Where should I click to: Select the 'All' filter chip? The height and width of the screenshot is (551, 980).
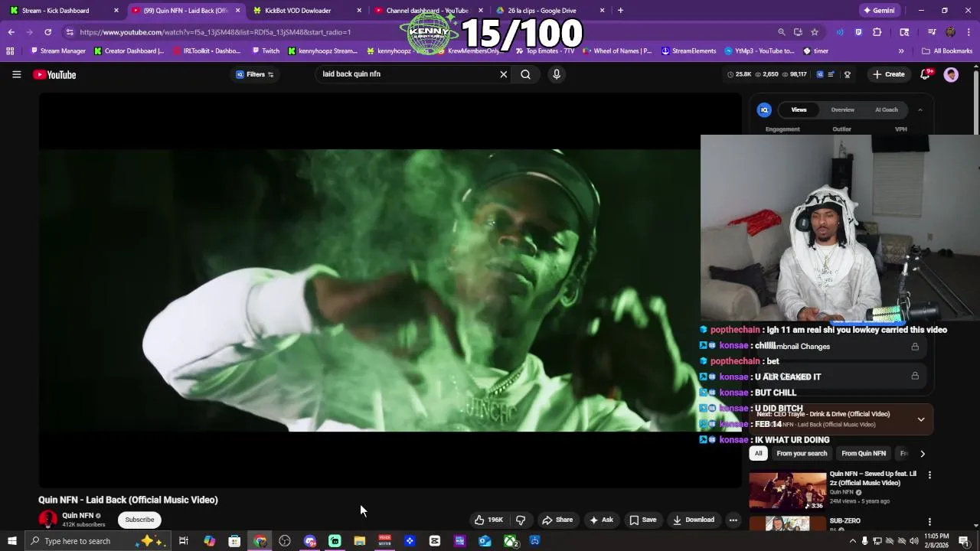point(758,453)
